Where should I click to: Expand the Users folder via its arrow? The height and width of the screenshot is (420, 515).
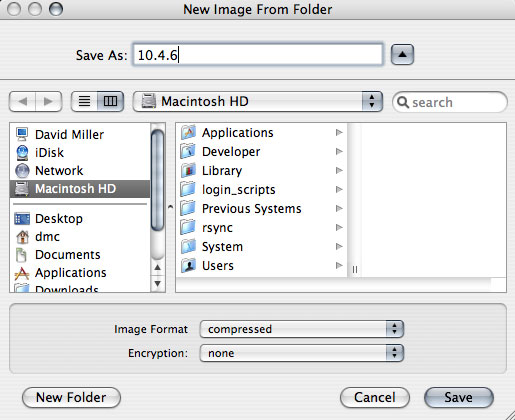click(x=339, y=265)
